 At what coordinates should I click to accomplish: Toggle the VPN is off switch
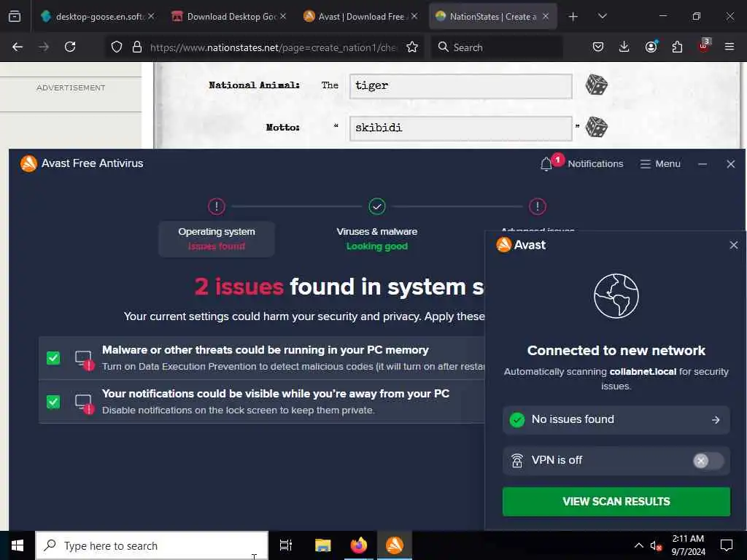coord(708,461)
